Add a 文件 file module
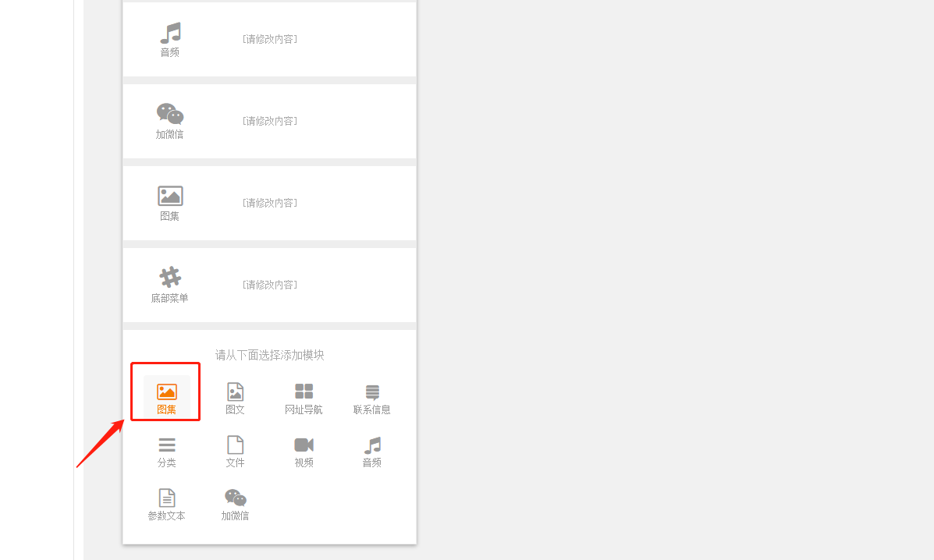 coord(235,451)
